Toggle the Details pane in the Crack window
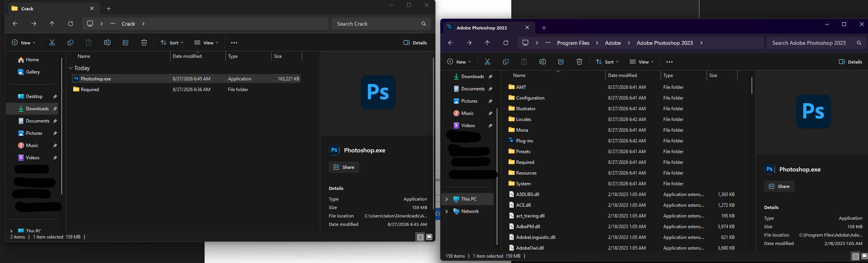The image size is (868, 263). (415, 42)
